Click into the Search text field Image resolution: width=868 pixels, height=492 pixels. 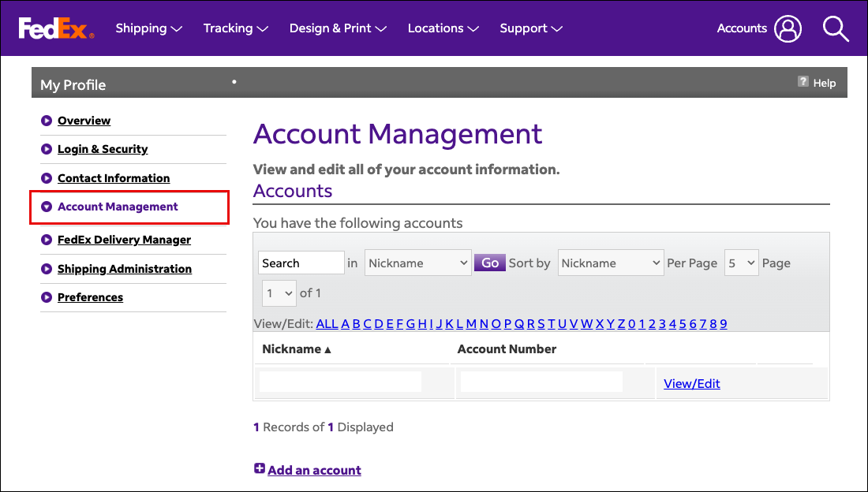point(301,263)
